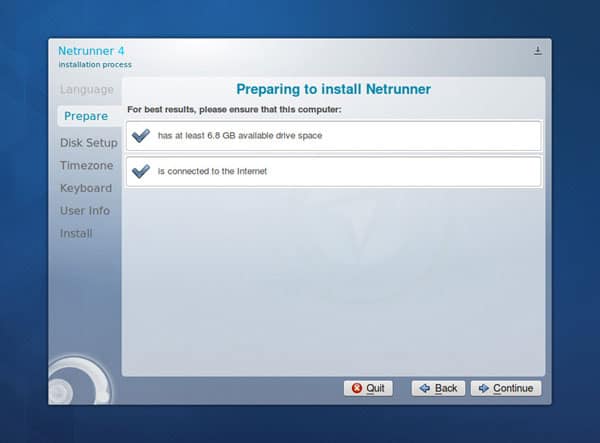Click the download icon in top-right corner
This screenshot has height=443, width=600.
pos(538,50)
